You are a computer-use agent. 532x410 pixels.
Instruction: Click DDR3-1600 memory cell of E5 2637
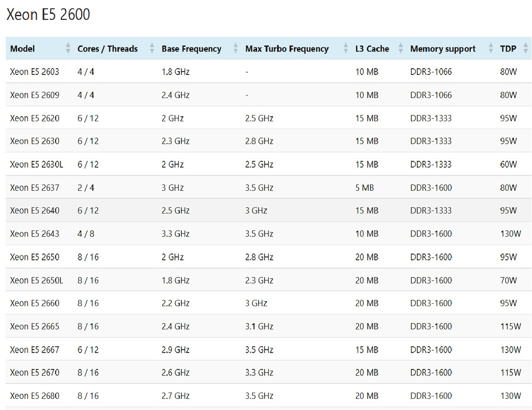(431, 187)
